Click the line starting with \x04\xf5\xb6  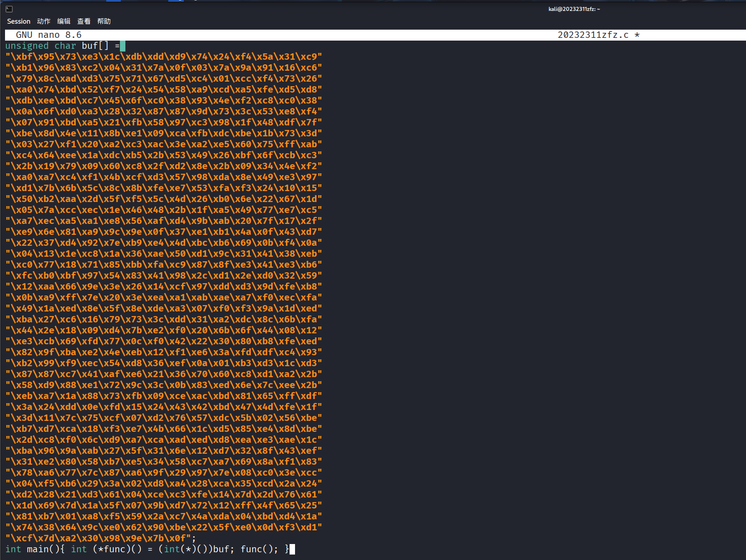pyautogui.click(x=164, y=484)
